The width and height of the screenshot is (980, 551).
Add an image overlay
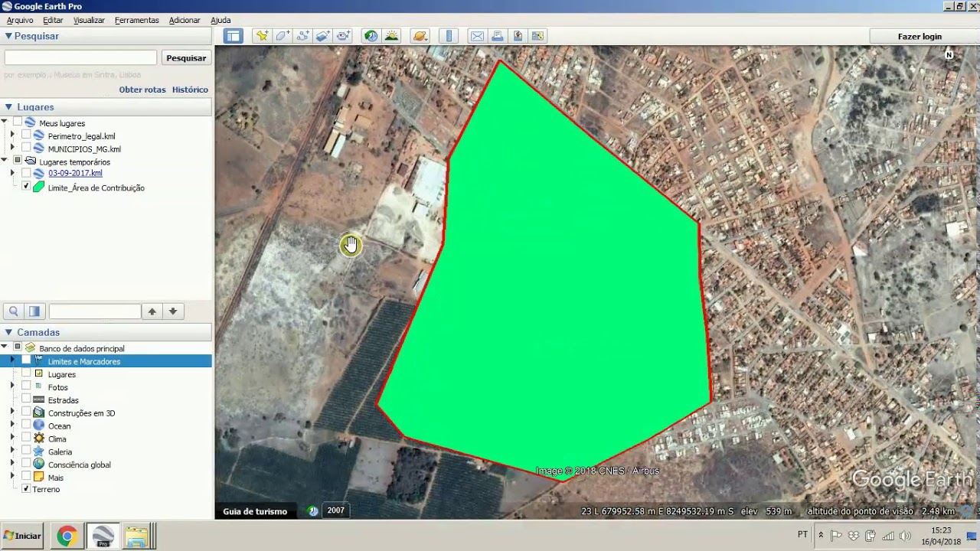[322, 36]
